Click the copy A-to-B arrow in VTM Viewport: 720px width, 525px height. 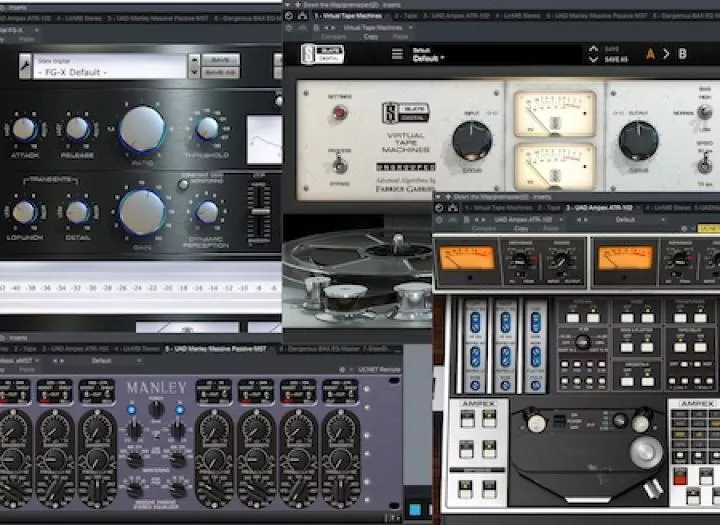666,54
